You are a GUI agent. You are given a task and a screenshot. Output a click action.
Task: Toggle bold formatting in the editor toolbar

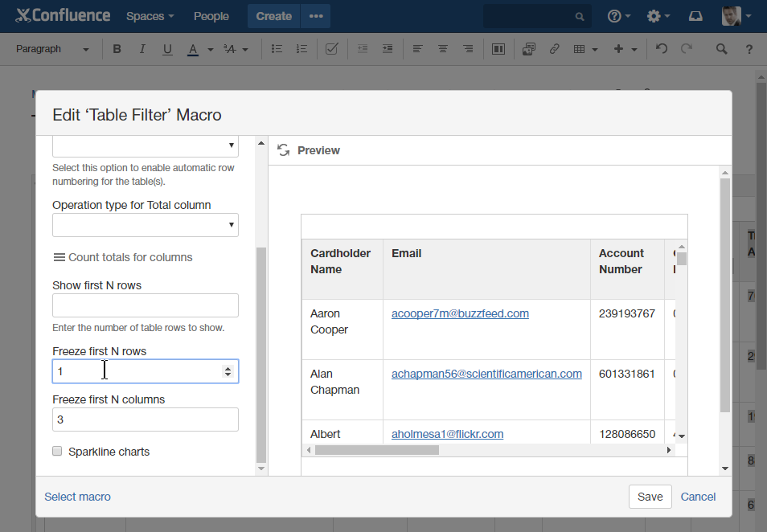[x=117, y=49]
